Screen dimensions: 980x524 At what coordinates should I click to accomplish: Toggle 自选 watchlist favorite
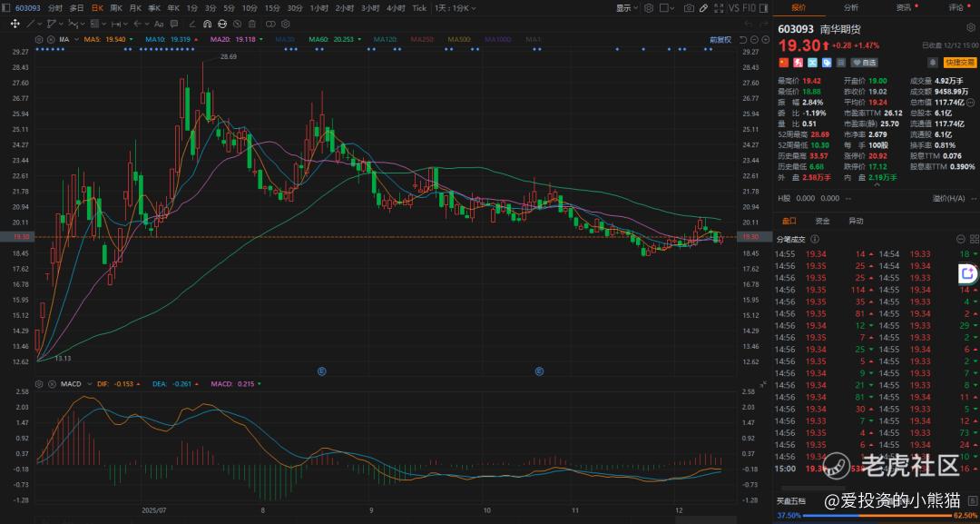pyautogui.click(x=865, y=63)
